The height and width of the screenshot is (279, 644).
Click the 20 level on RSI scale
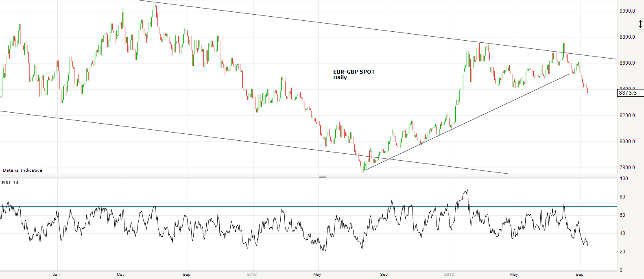pyautogui.click(x=622, y=252)
